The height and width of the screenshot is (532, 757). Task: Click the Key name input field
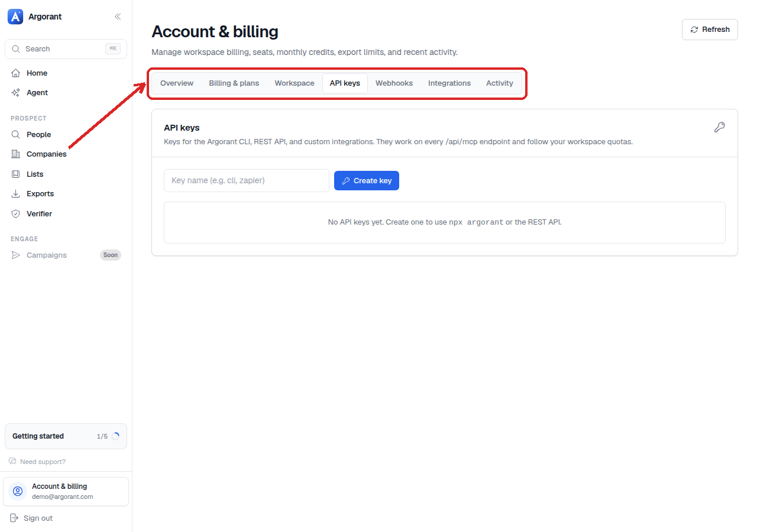click(247, 181)
